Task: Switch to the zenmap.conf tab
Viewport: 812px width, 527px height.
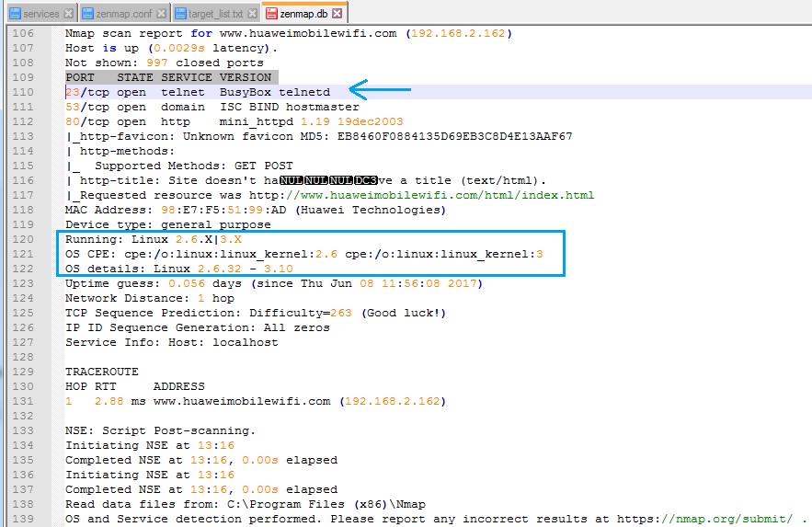Action: pyautogui.click(x=124, y=14)
